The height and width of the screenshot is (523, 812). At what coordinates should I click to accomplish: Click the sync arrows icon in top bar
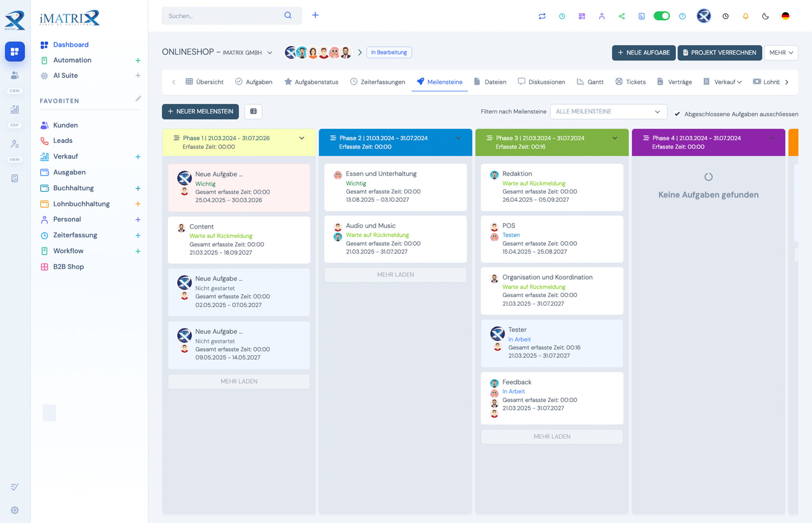(542, 16)
